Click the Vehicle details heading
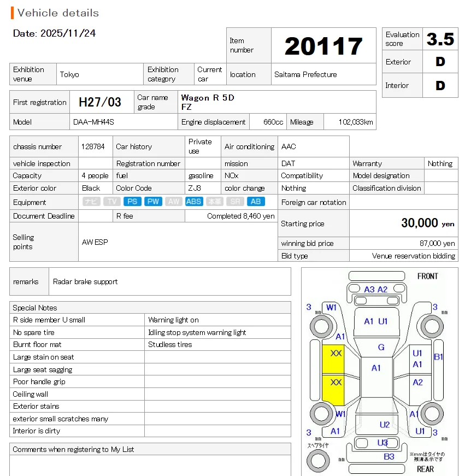The height and width of the screenshot is (476, 459). [58, 13]
